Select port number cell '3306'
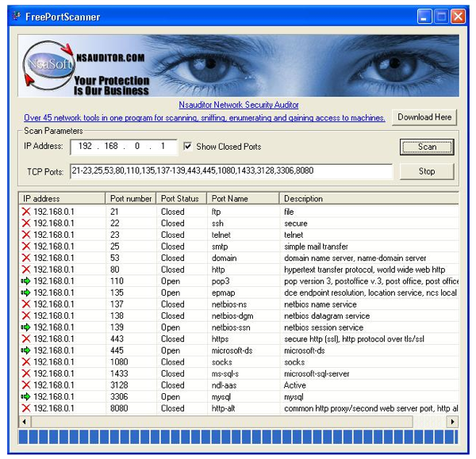 [119, 396]
